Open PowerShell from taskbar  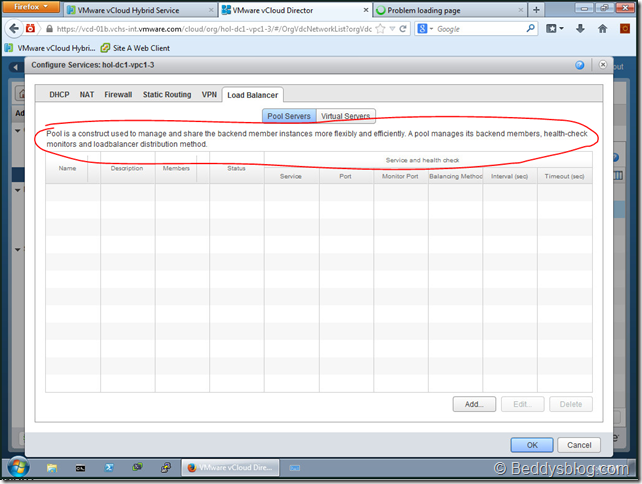[109, 468]
